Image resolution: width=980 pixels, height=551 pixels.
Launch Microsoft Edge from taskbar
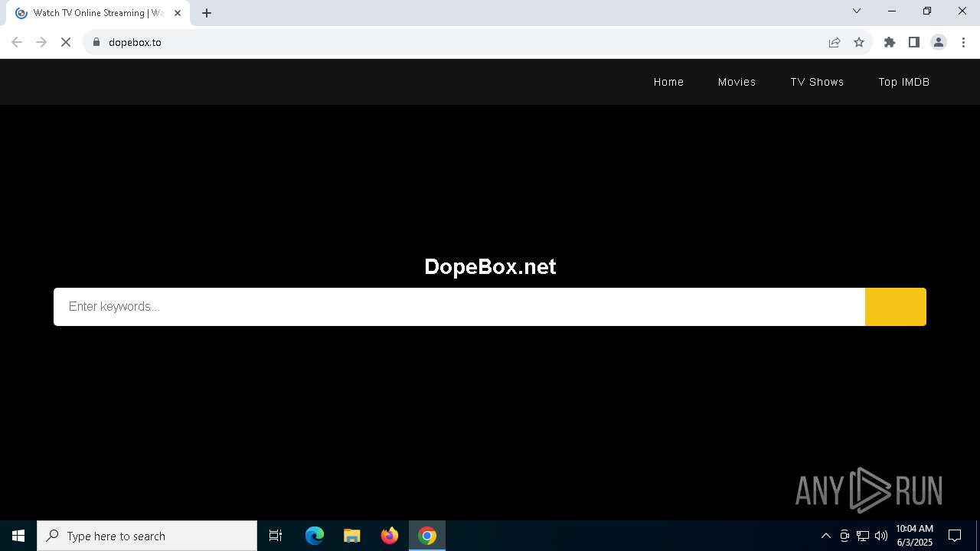[x=315, y=536]
